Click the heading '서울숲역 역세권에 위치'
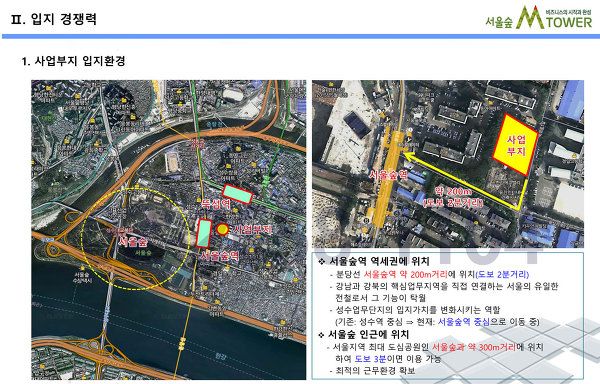Image resolution: width=600 pixels, height=384 pixels. 379,261
